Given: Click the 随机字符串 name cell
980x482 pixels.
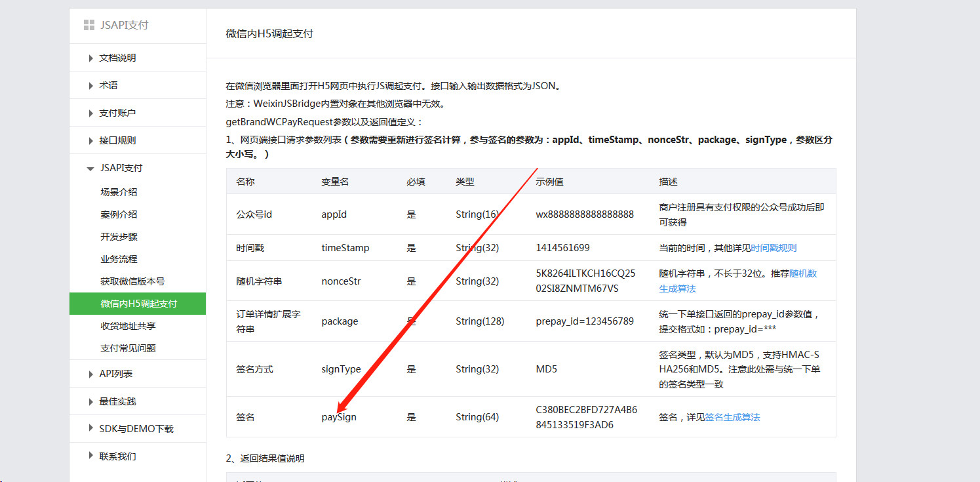Looking at the screenshot, I should [x=259, y=281].
